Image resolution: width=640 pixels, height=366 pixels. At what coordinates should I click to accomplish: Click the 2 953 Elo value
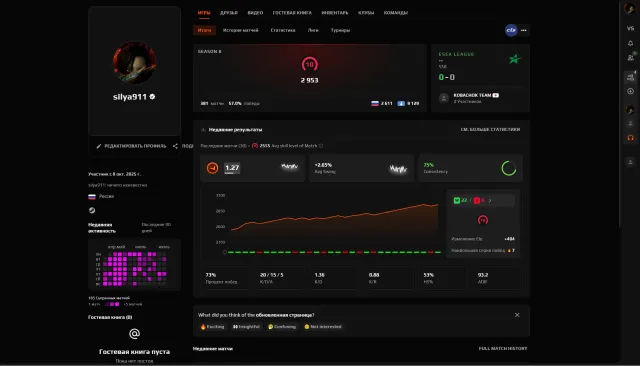click(309, 80)
